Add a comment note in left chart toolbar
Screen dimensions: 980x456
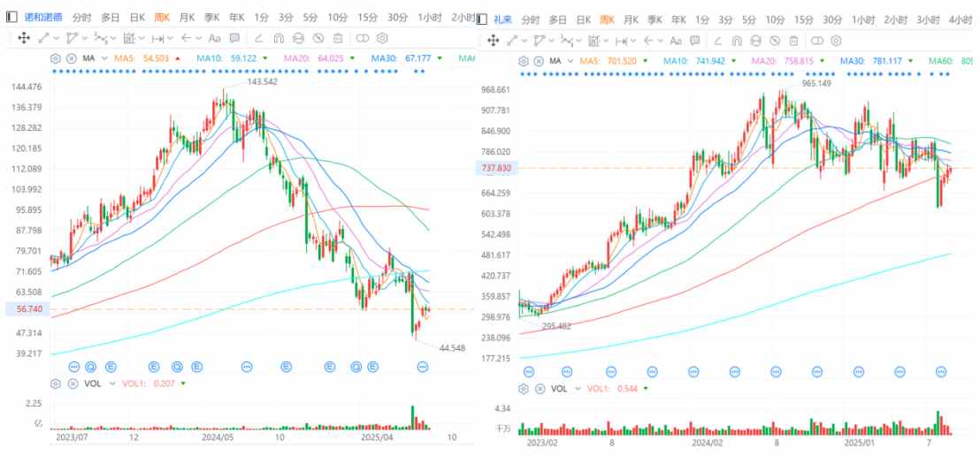[x=234, y=38]
